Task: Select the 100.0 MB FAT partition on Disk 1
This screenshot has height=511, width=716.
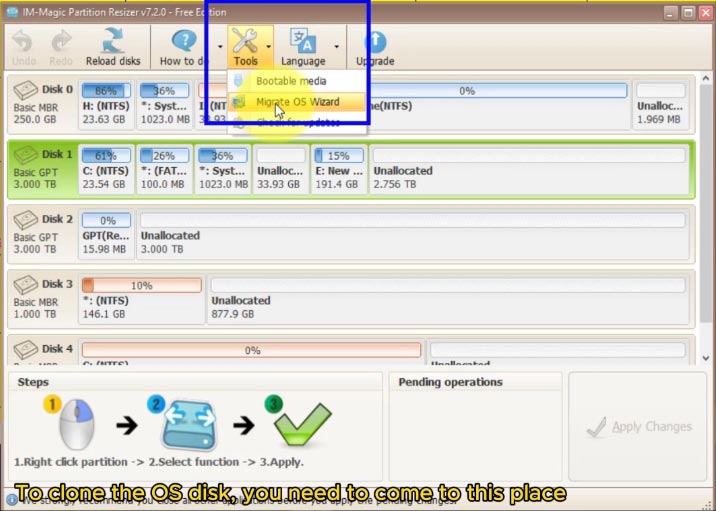Action: 164,169
